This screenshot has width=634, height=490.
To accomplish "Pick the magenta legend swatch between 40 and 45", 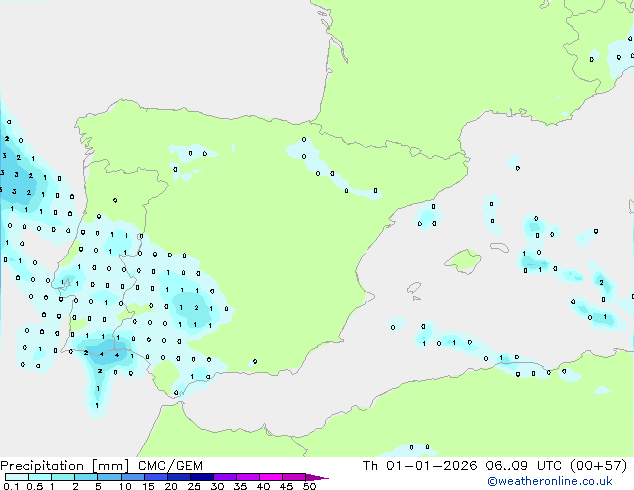I will (275, 478).
